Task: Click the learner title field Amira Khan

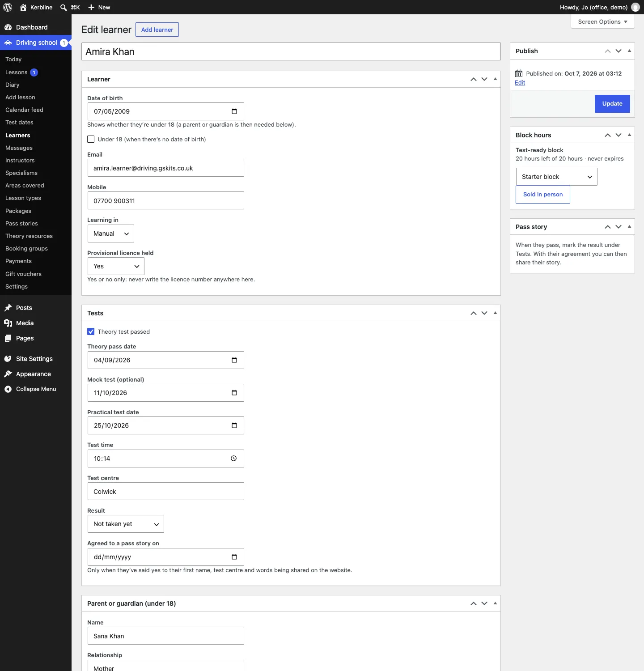Action: pyautogui.click(x=291, y=51)
